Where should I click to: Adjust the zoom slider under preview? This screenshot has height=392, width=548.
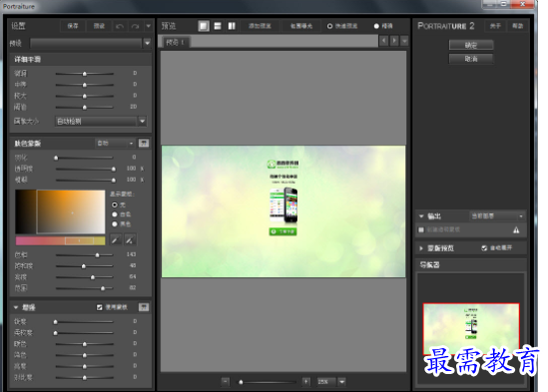pos(267,382)
